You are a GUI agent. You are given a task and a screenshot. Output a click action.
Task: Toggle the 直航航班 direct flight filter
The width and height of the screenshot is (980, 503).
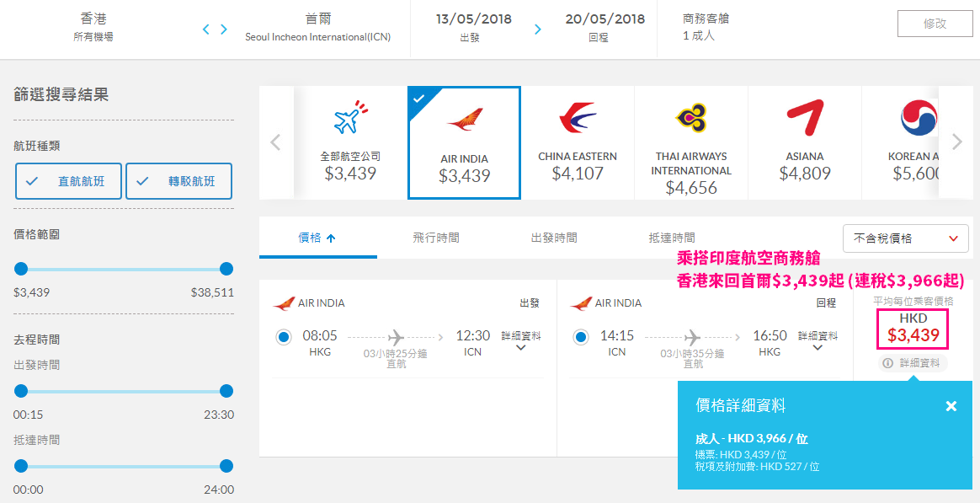point(69,181)
